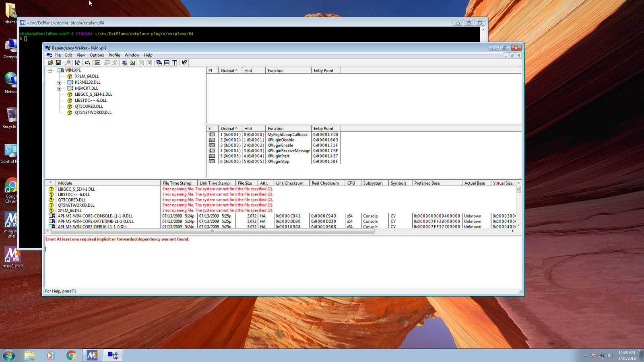The width and height of the screenshot is (644, 362).
Task: Select the XPluginStop export row
Action: point(273,161)
